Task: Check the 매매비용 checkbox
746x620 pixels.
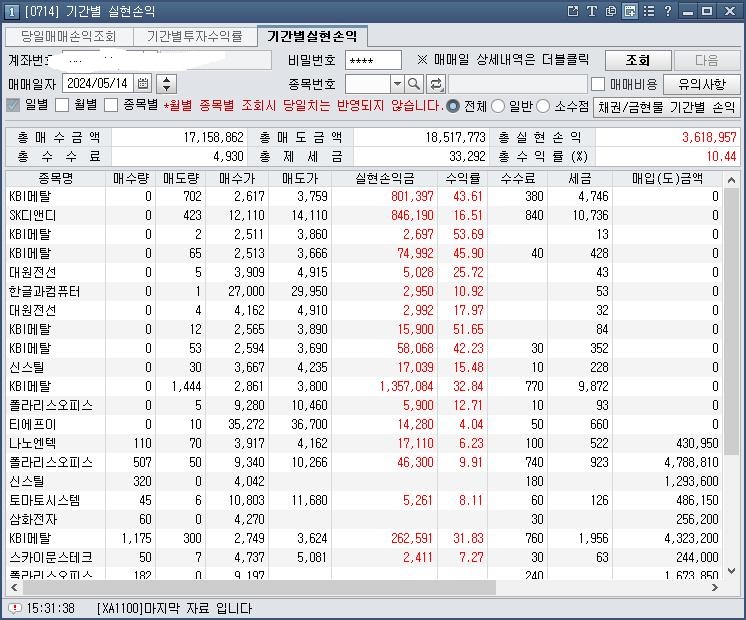Action: click(598, 84)
